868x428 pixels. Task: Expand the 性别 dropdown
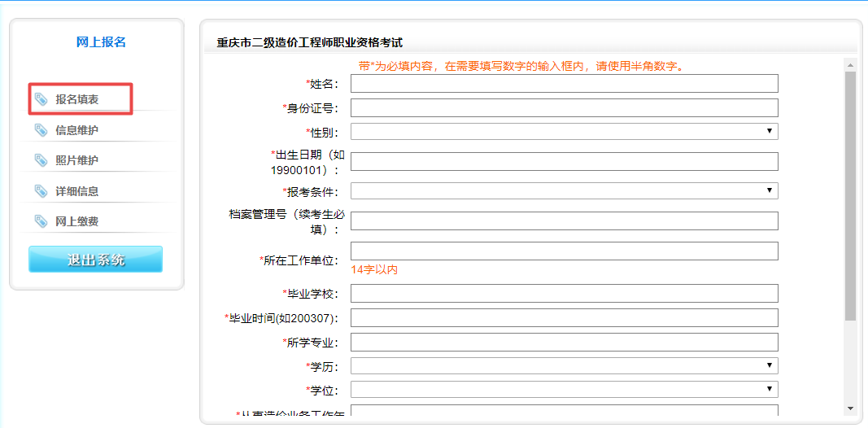(564, 132)
